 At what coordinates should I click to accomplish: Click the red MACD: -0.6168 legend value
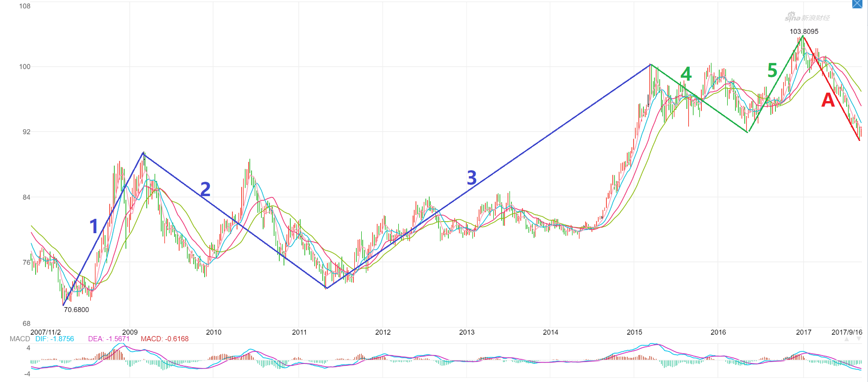click(164, 339)
